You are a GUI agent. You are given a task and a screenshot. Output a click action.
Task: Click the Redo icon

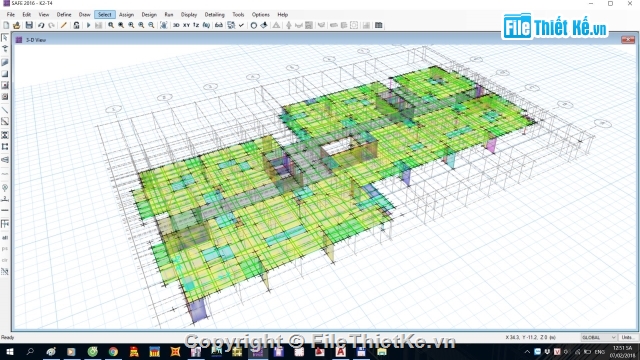point(51,25)
